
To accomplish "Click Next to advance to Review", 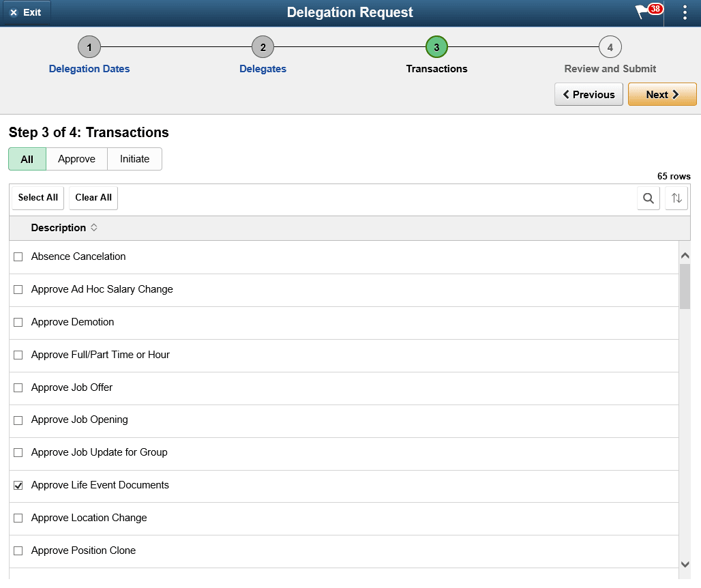I will [662, 94].
